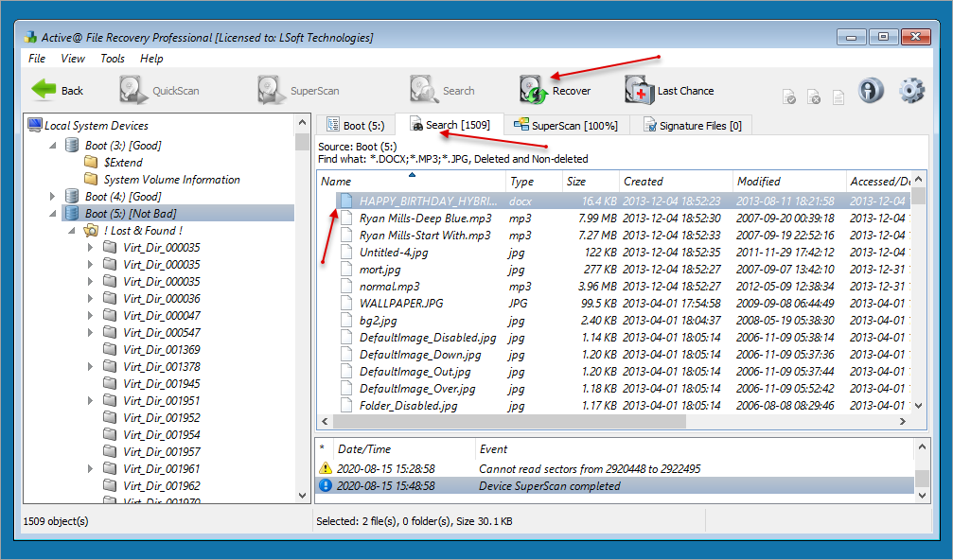Select the Search [1509] tab
The image size is (953, 560).
tap(450, 125)
